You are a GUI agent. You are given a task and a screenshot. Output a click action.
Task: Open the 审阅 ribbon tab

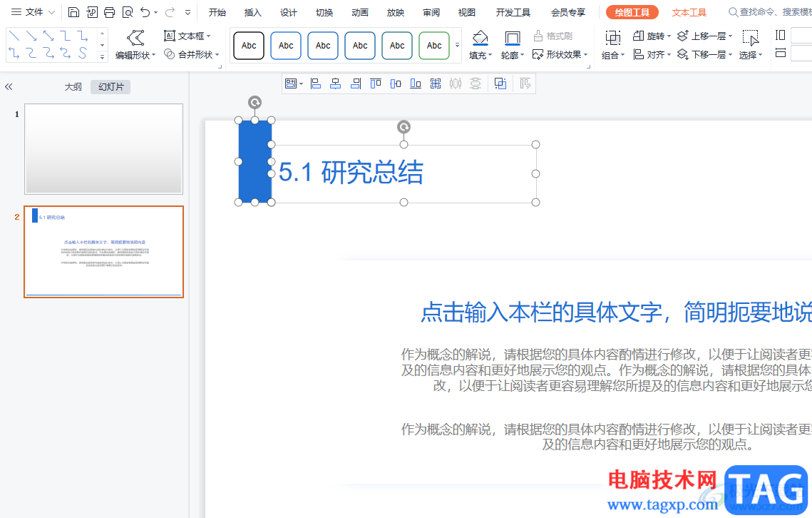(x=431, y=12)
